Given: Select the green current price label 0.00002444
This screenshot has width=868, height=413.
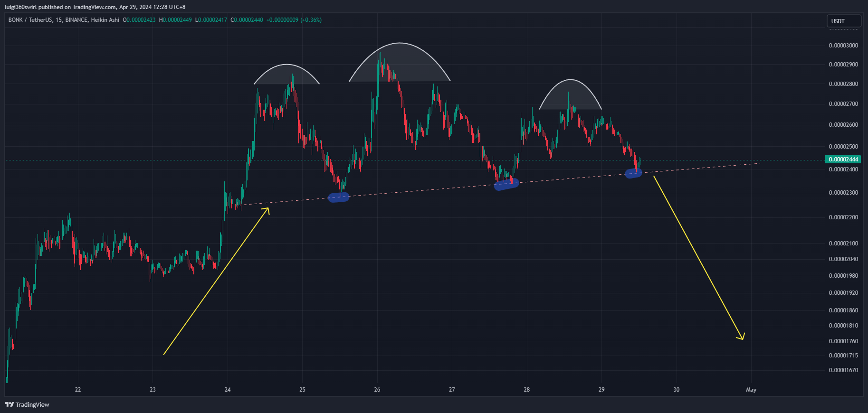Looking at the screenshot, I should pyautogui.click(x=843, y=160).
